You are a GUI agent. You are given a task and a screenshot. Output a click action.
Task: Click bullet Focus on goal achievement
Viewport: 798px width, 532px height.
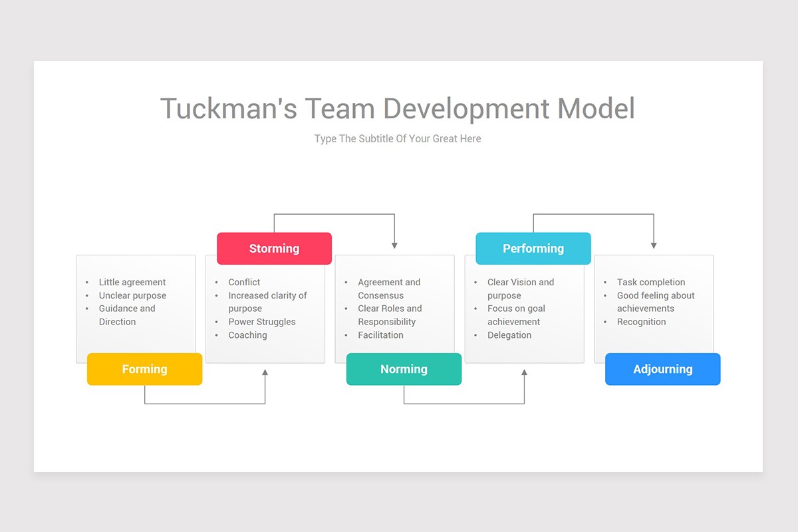pos(516,315)
